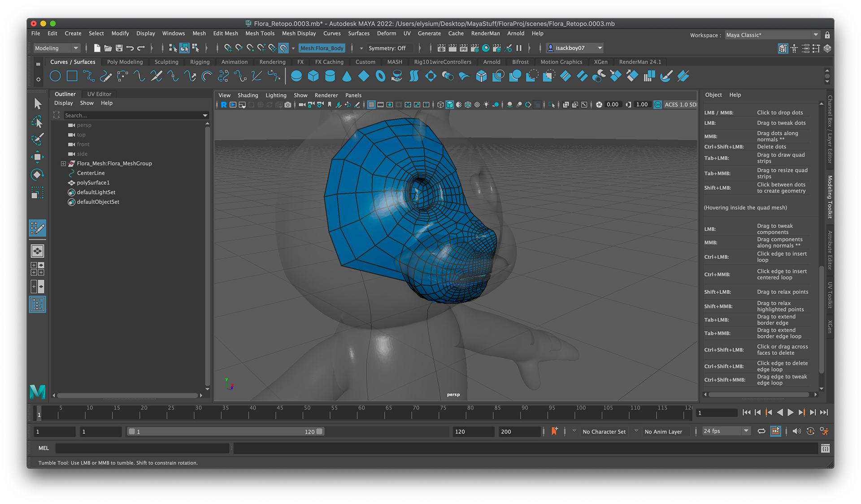Switch to the Sculpting shelf tab
Screen dimensions: 861x504
(166, 62)
